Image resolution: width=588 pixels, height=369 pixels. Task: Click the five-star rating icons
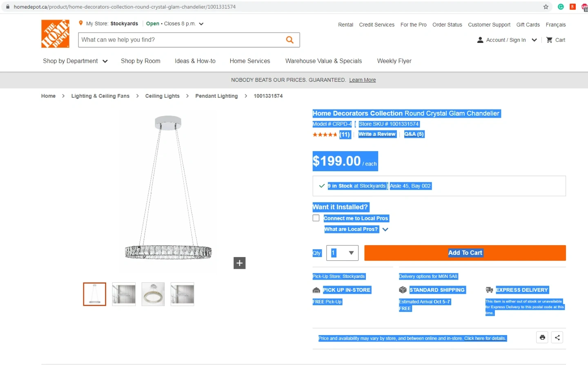pos(325,134)
